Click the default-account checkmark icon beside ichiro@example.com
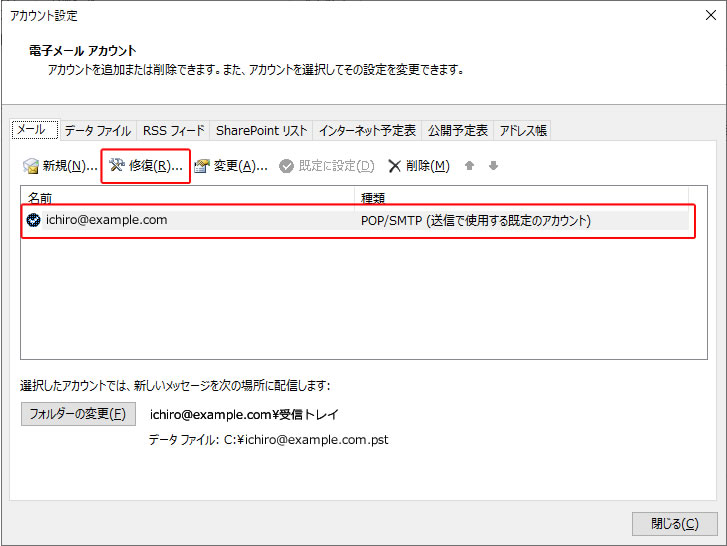This screenshot has height=546, width=727. [35, 220]
